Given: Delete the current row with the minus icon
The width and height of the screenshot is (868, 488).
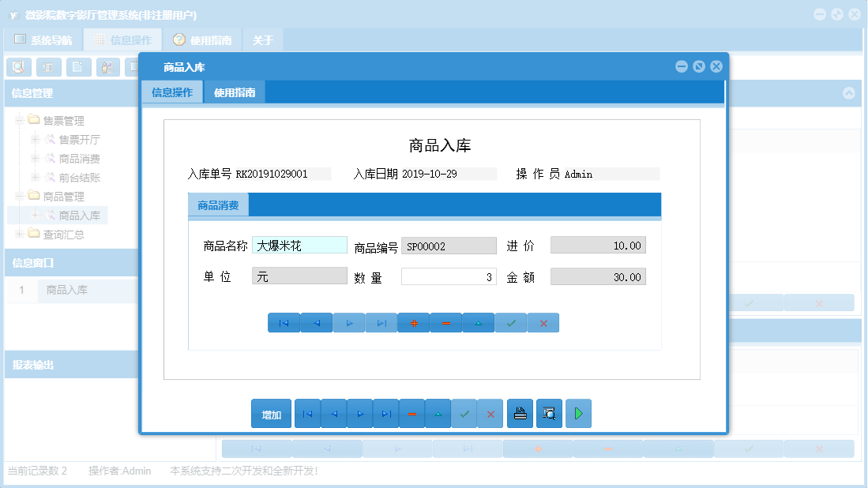Looking at the screenshot, I should pos(445,322).
